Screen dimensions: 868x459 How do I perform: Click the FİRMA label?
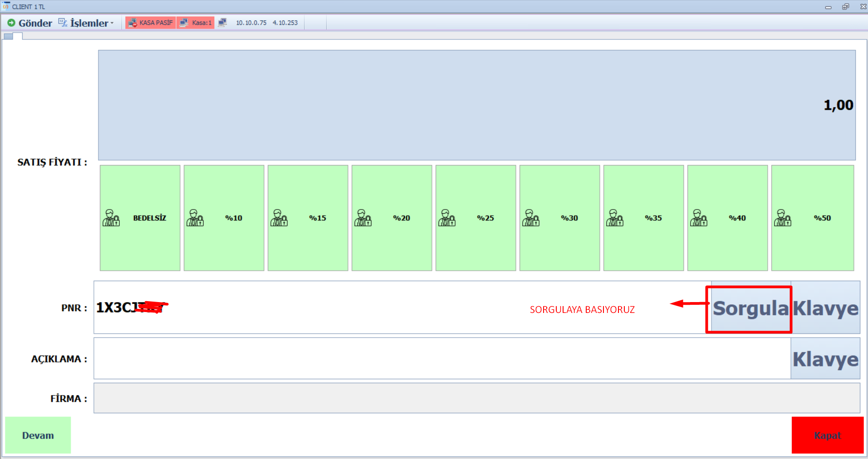(x=69, y=399)
